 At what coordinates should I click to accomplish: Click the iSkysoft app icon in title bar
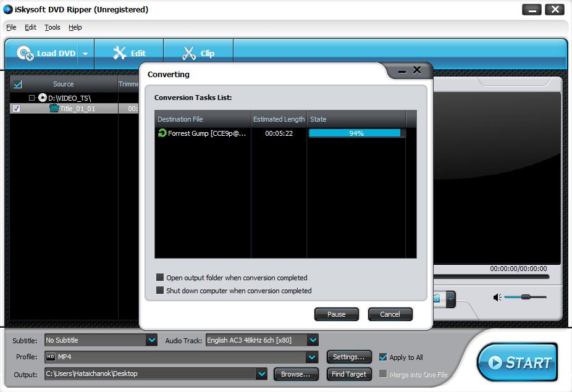point(7,9)
